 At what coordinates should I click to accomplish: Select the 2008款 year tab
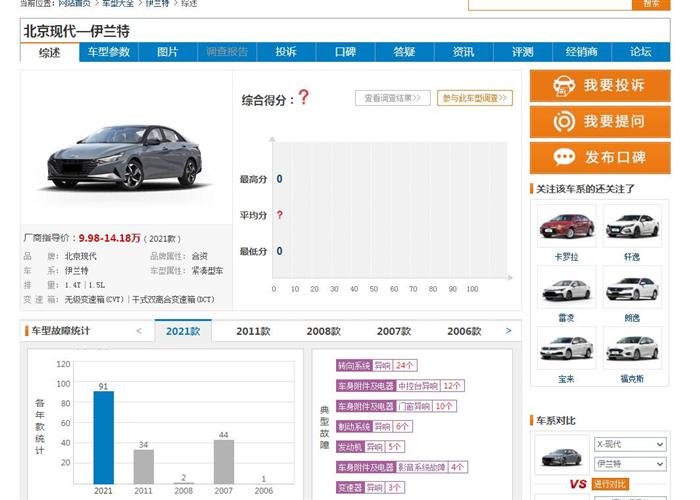[x=324, y=331]
